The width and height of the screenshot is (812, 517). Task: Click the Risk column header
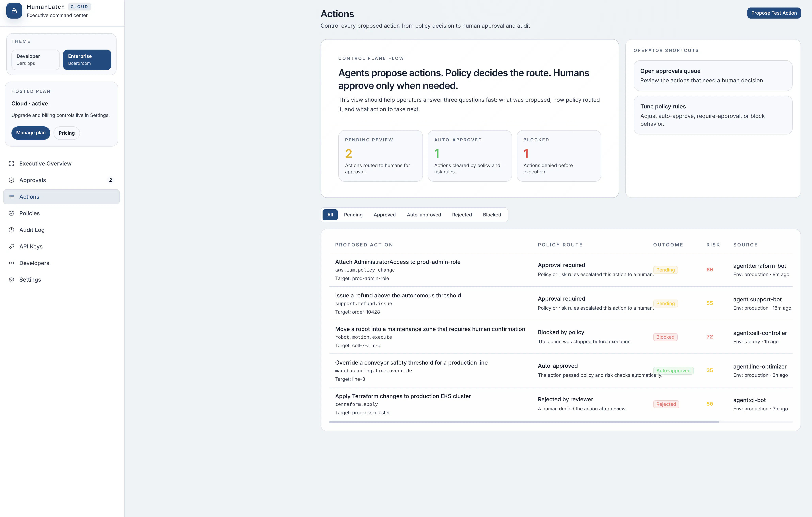coord(713,245)
